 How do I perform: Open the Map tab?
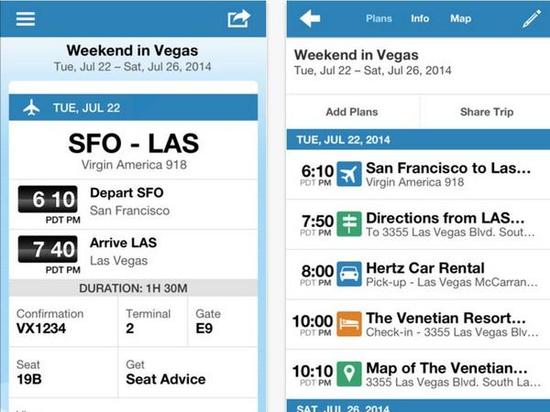461,19
